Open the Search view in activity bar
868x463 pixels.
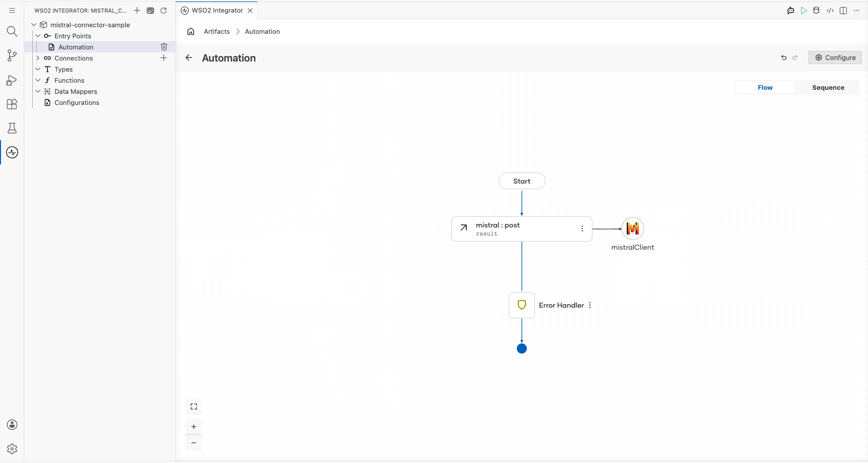(12, 31)
